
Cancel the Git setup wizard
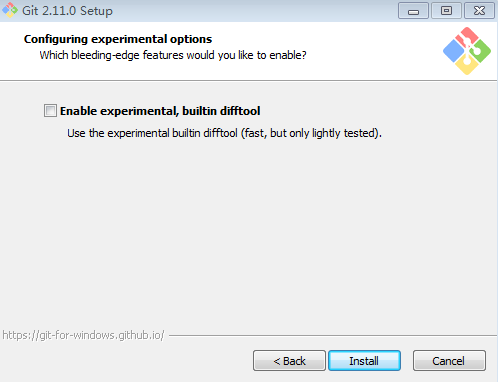point(449,361)
